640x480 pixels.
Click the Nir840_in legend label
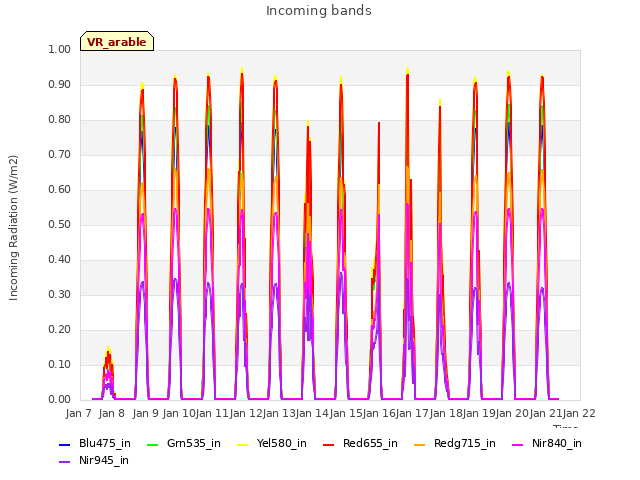tap(556, 443)
